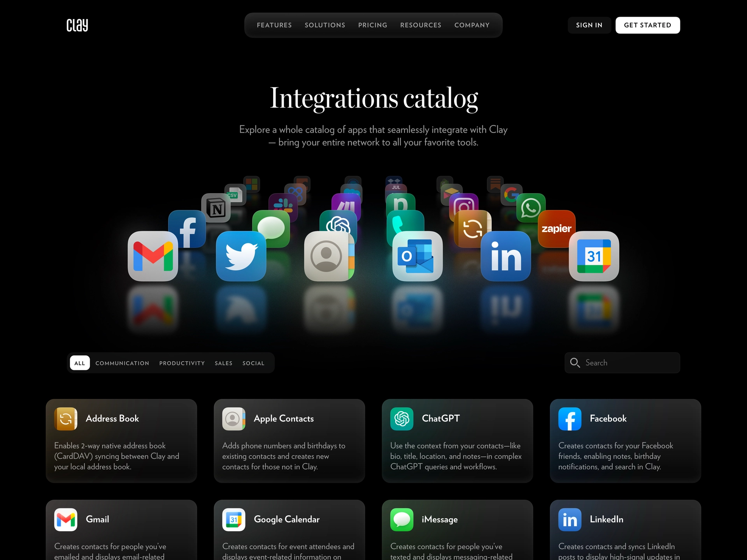
Task: Click the GET STARTED button
Action: (x=648, y=25)
